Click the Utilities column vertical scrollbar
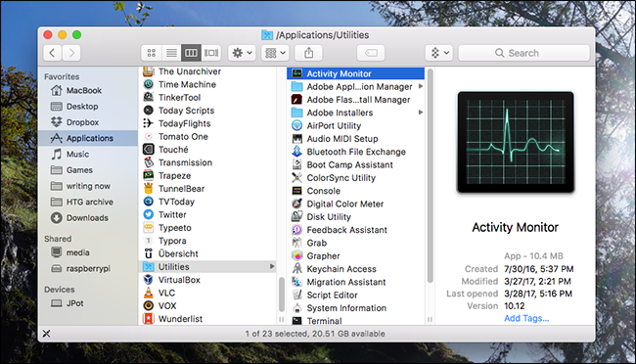Viewport: 636px width, 364px height. 430,176
